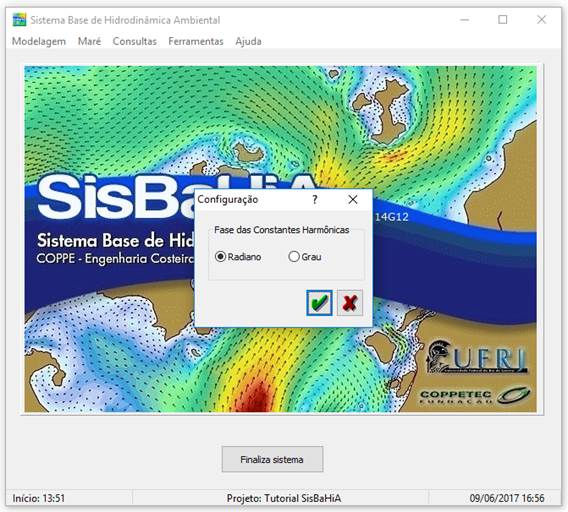Click the Finaliza sistema button
The width and height of the screenshot is (568, 512).
tap(272, 459)
